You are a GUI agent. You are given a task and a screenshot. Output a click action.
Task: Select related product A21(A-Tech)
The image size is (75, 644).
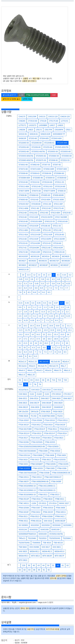24,389
